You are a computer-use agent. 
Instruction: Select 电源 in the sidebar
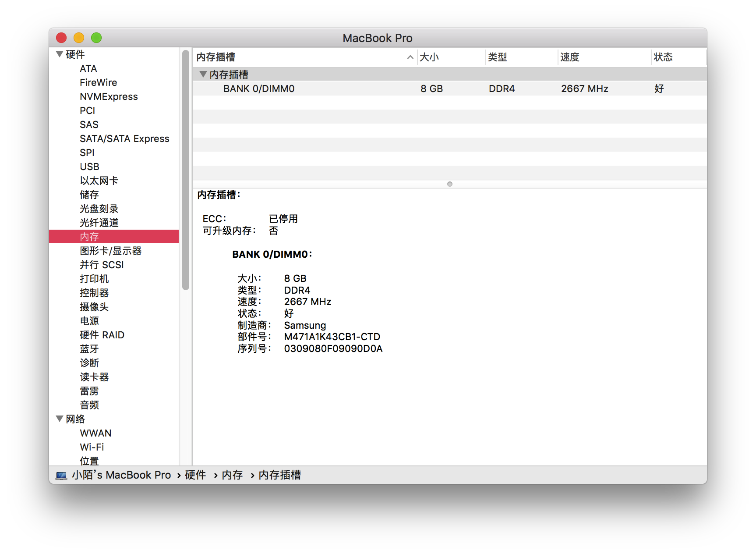coord(89,321)
